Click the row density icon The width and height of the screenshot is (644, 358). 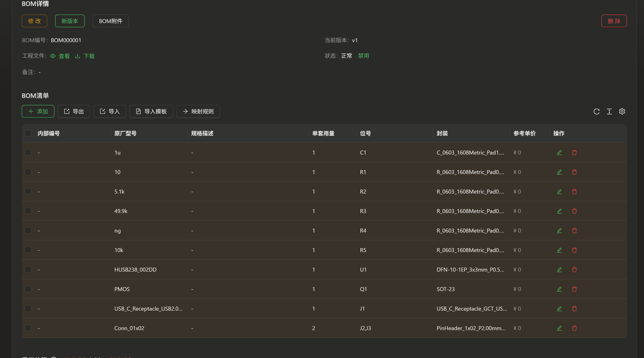coord(609,112)
